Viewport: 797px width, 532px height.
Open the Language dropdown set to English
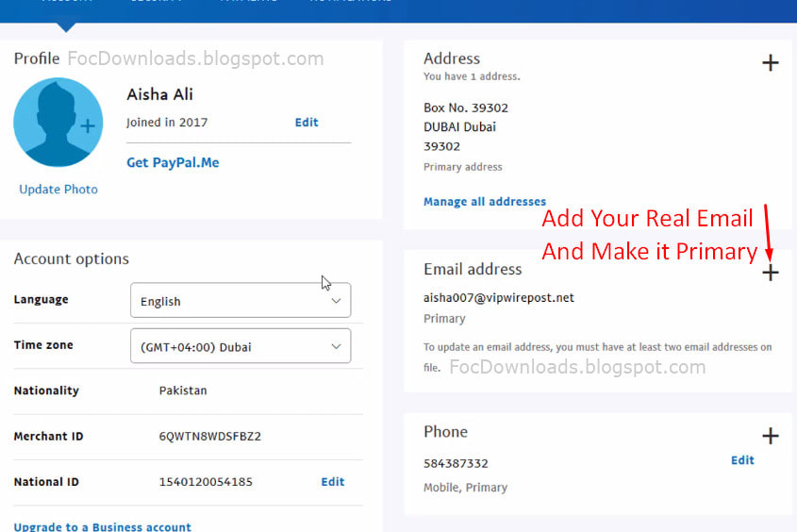click(x=241, y=300)
